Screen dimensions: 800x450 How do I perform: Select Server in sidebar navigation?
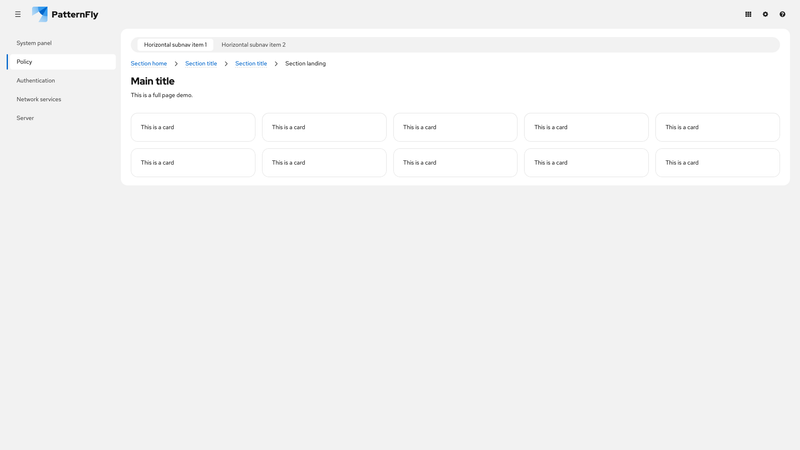click(62, 118)
